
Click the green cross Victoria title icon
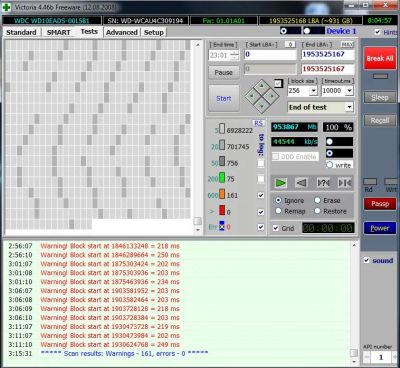6,7
